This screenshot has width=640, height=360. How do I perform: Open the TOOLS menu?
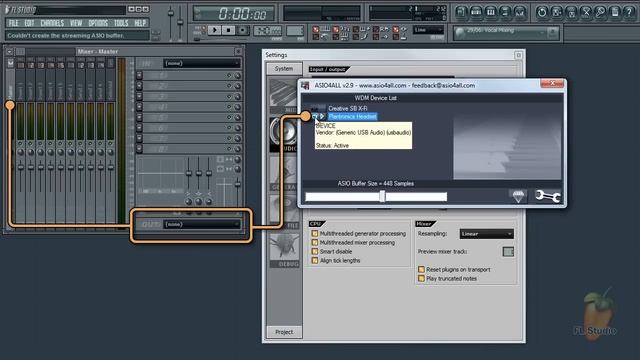[121, 23]
